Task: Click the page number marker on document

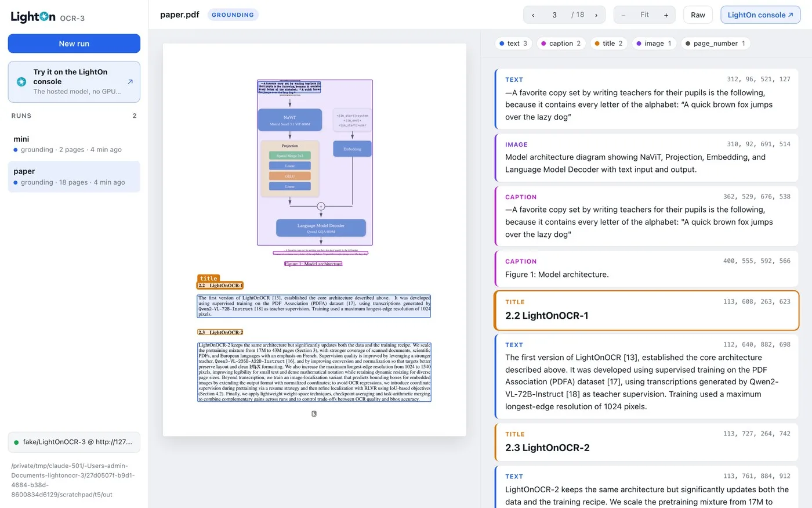Action: point(314,414)
